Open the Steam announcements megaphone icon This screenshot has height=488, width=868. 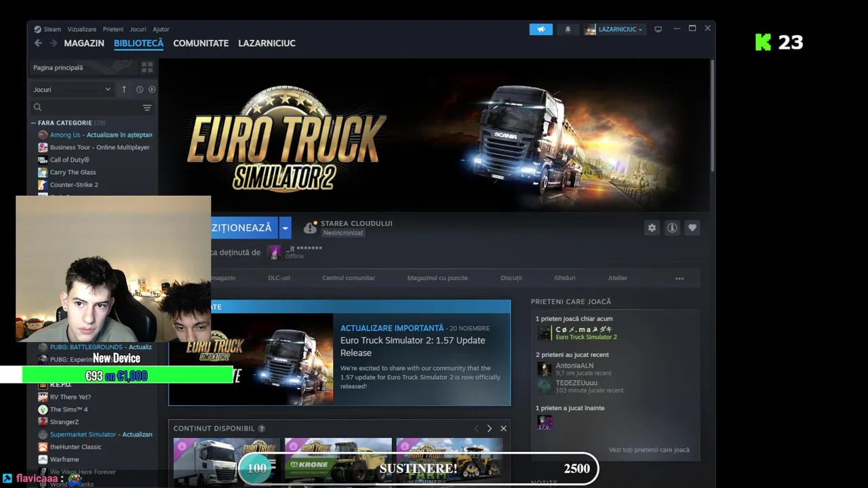click(x=540, y=29)
